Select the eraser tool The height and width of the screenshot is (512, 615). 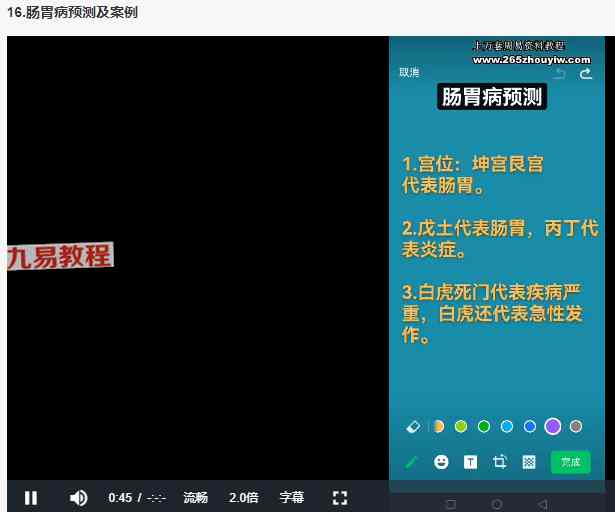413,427
